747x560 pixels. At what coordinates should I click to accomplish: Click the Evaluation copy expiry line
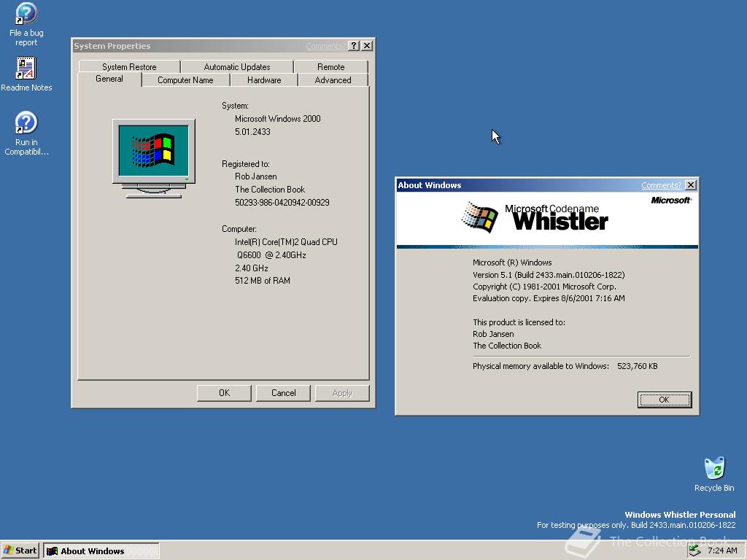click(549, 298)
